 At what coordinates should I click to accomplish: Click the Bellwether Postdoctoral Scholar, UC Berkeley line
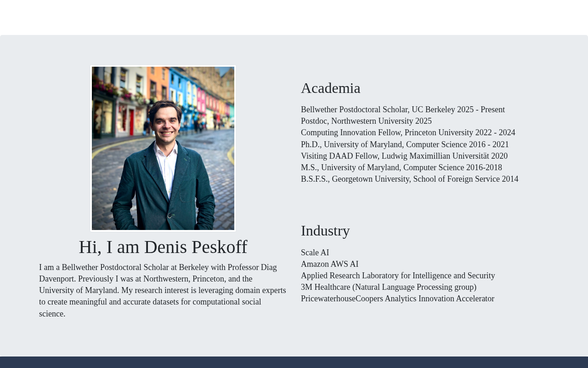[x=403, y=109]
